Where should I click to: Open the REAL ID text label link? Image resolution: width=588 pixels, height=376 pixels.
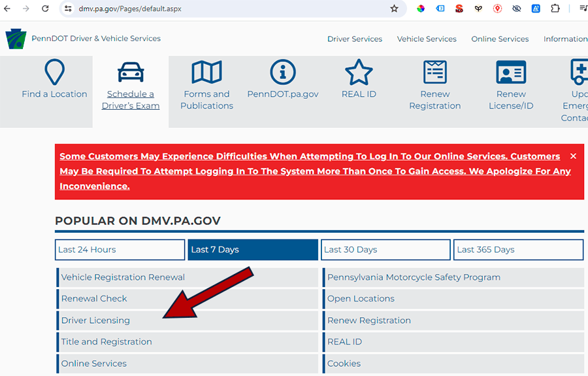359,94
